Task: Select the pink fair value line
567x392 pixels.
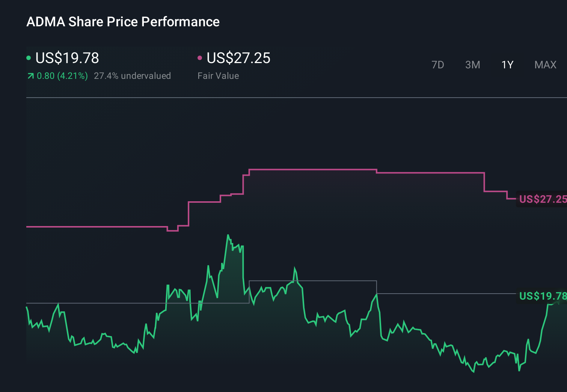Action: 312,169
